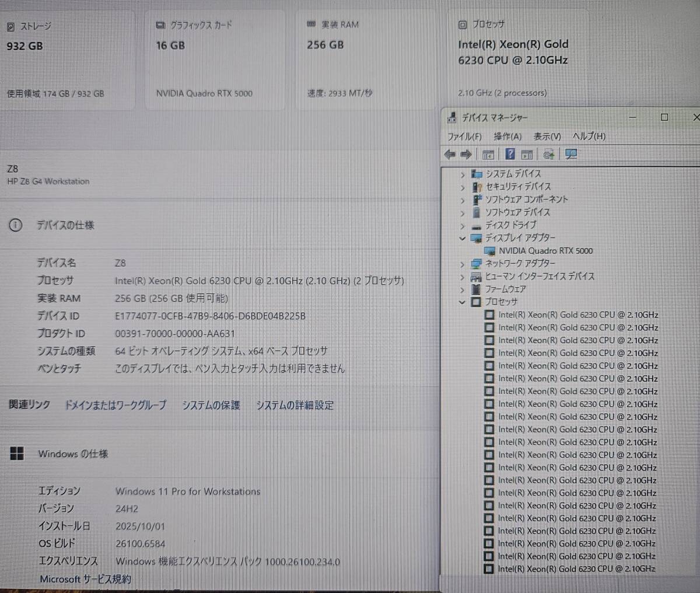Open Help via the blue question mark icon
This screenshot has width=700, height=593.
[510, 154]
